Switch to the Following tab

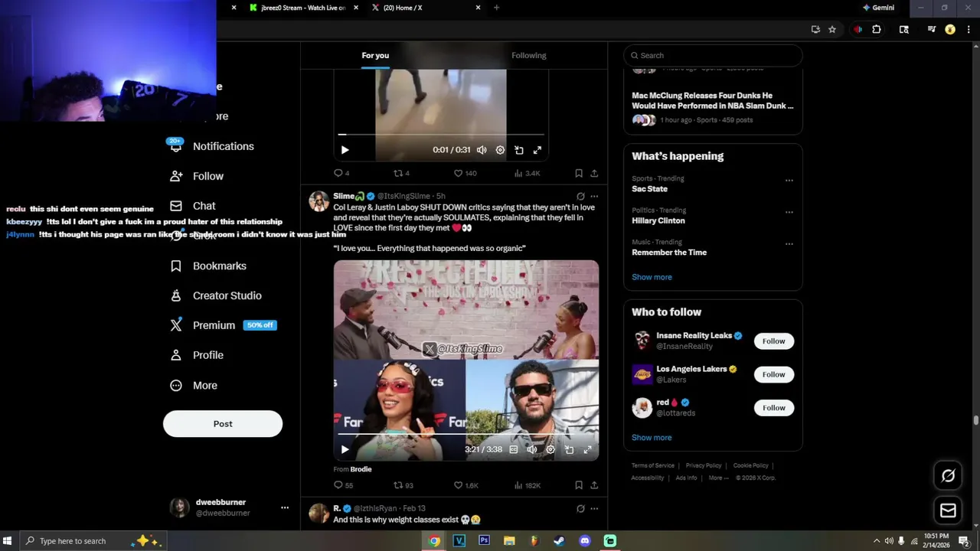click(529, 55)
